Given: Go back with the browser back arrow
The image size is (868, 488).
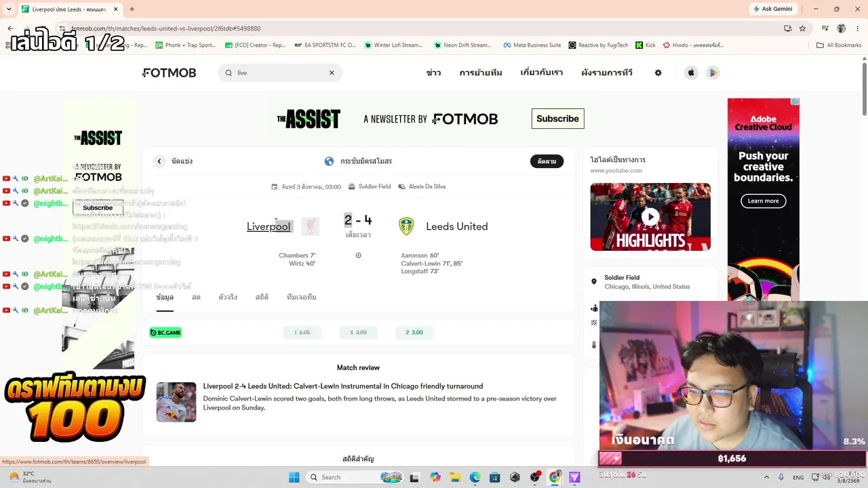Looking at the screenshot, I should [x=10, y=28].
